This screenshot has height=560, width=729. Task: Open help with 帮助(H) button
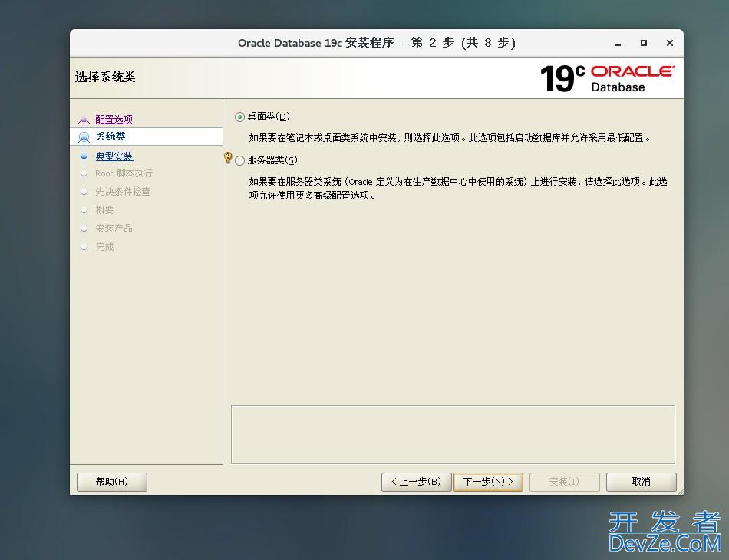pyautogui.click(x=112, y=482)
